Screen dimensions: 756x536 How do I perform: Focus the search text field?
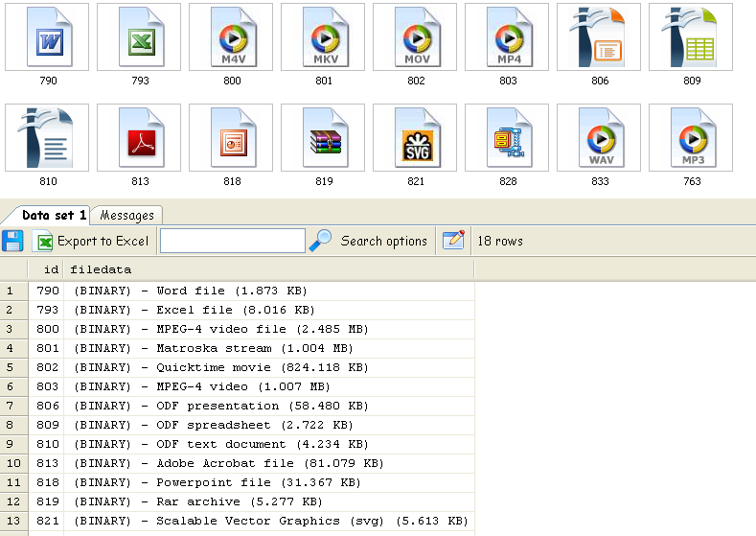click(x=233, y=241)
